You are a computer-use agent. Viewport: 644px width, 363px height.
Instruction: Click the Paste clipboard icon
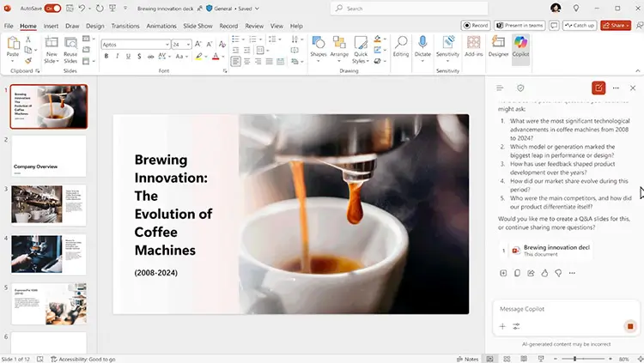click(13, 42)
